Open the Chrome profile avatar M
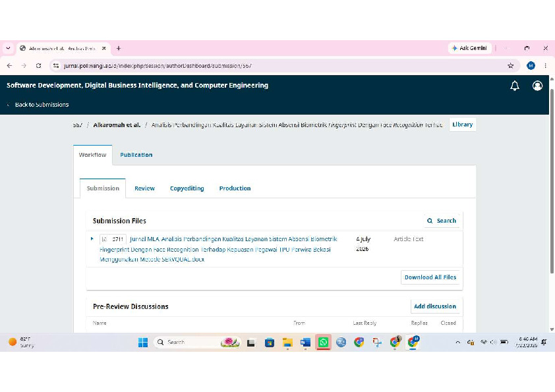Image resolution: width=555 pixels, height=392 pixels. pos(531,65)
